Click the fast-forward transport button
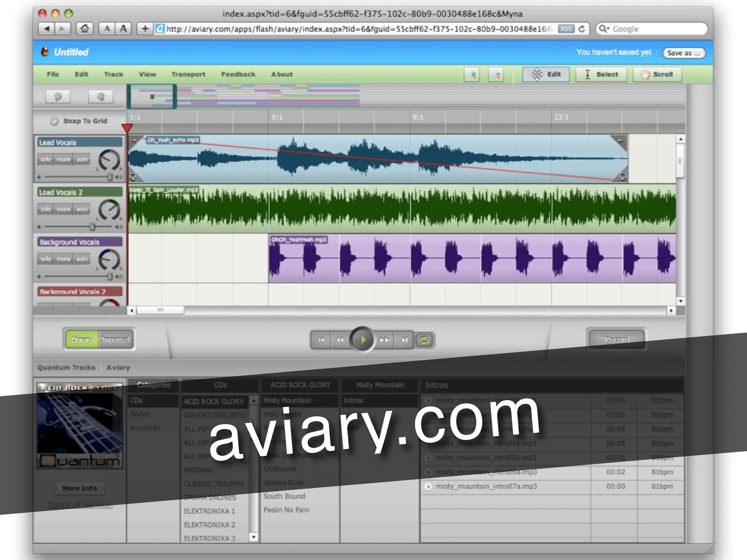 click(x=384, y=340)
